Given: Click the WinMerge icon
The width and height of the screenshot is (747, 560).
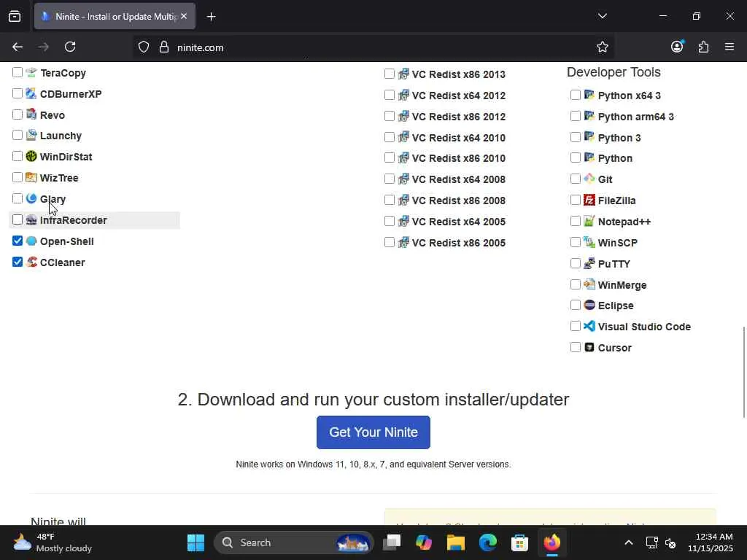Looking at the screenshot, I should tap(589, 284).
